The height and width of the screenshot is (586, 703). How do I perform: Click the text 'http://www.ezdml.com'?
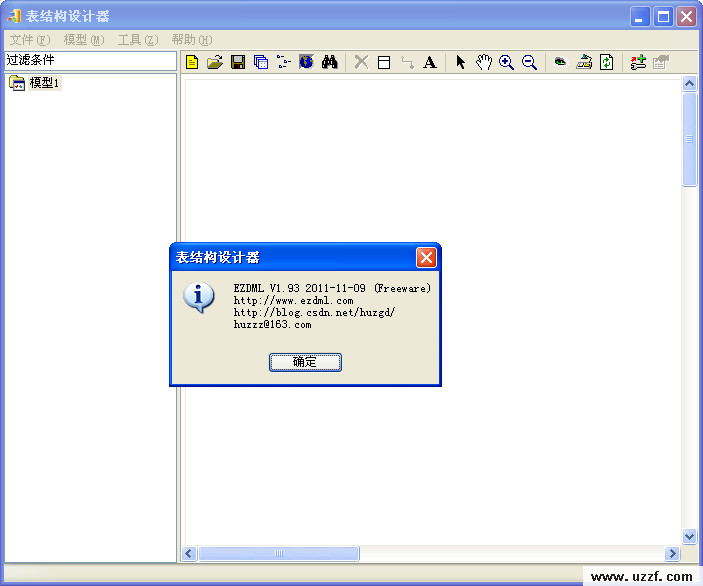tap(293, 300)
